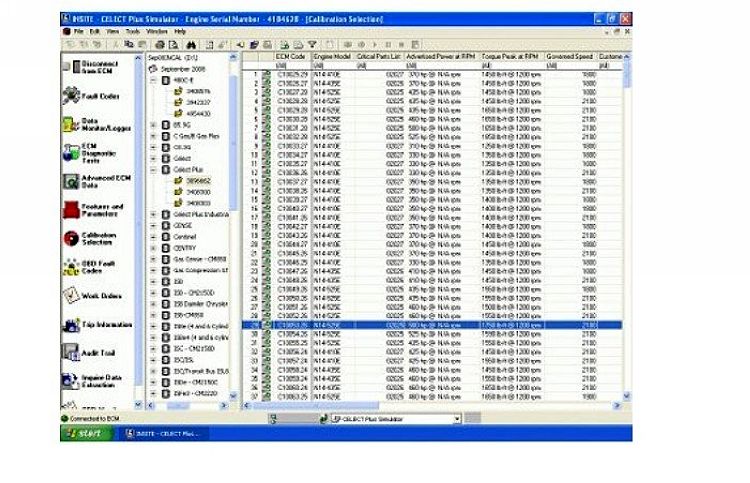The height and width of the screenshot is (483, 750).
Task: Expand the Centinel tree node
Action: point(153,237)
